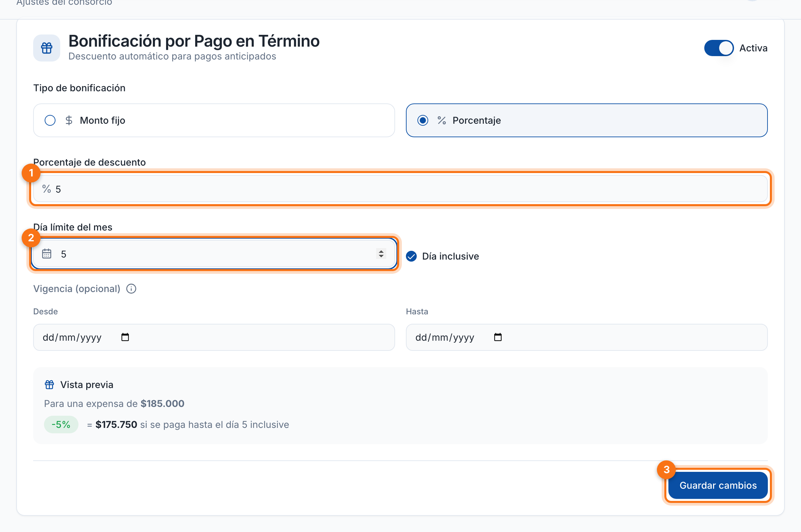Image resolution: width=801 pixels, height=532 pixels.
Task: Click the Tipo de bonificación label
Action: coord(79,88)
